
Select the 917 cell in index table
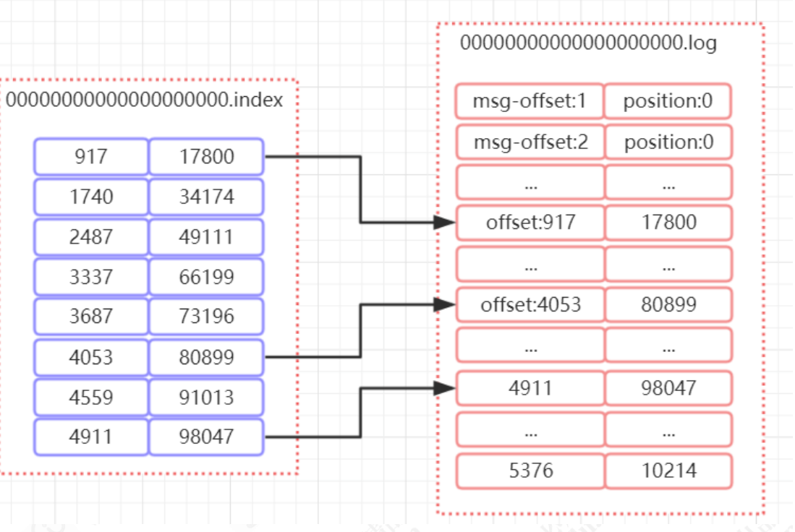coord(91,157)
